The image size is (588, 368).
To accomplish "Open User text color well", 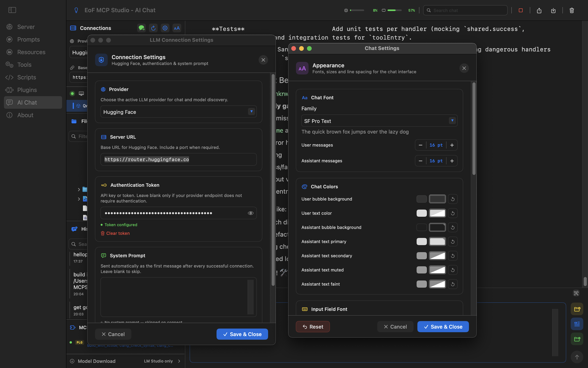I will 437,213.
